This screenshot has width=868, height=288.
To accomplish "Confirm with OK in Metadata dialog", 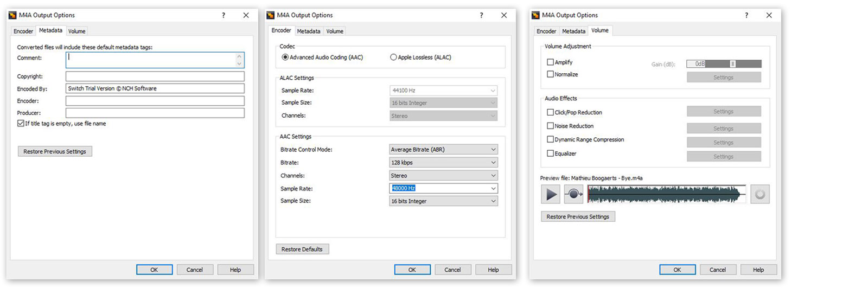I will [x=154, y=270].
